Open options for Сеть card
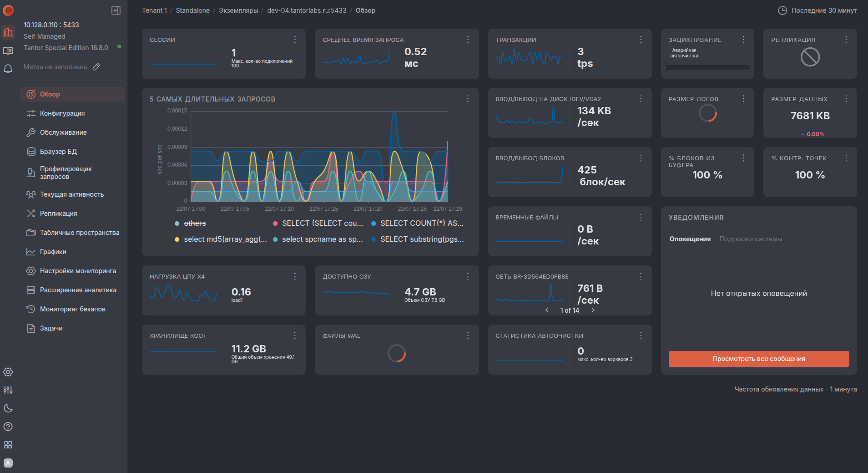This screenshot has width=868, height=473. pos(641,276)
